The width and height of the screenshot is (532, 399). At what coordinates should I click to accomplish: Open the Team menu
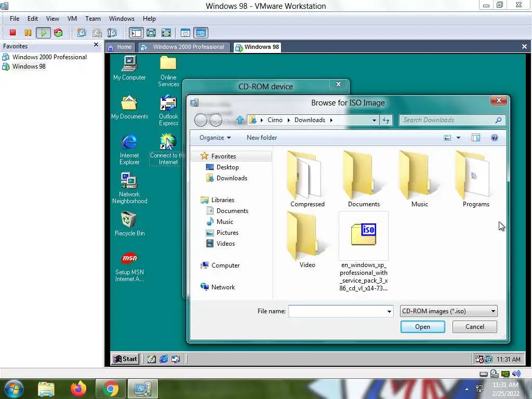point(93,19)
